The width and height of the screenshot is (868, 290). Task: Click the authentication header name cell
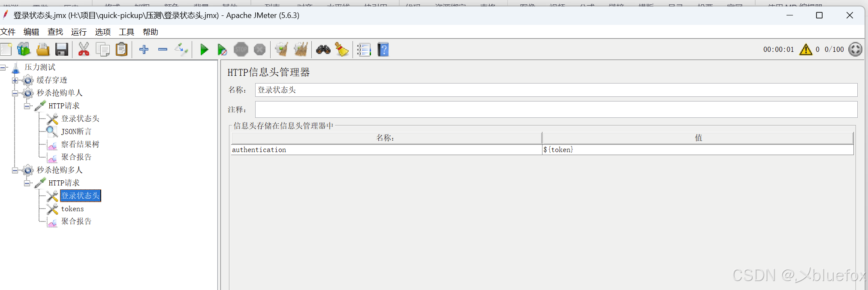pyautogui.click(x=386, y=150)
